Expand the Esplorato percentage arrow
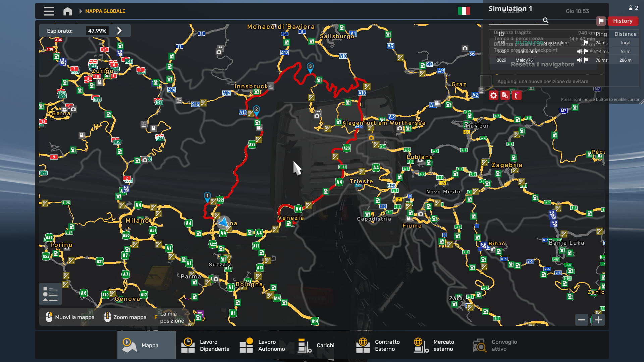This screenshot has width=644, height=362. click(120, 31)
